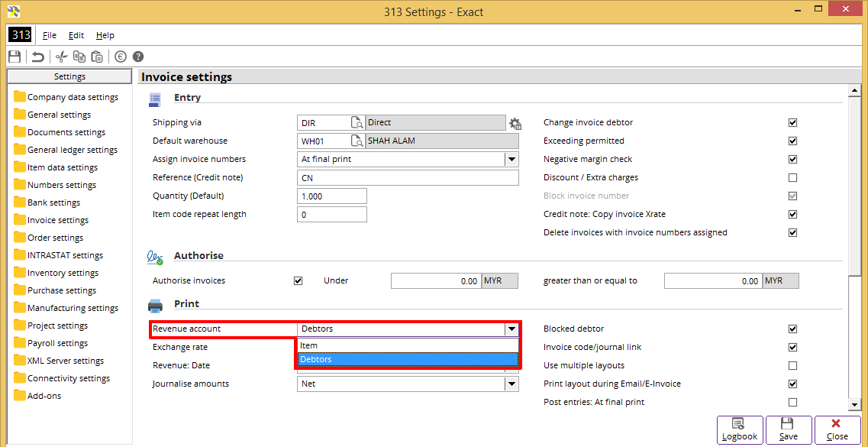Open the File menu
868x447 pixels.
50,35
